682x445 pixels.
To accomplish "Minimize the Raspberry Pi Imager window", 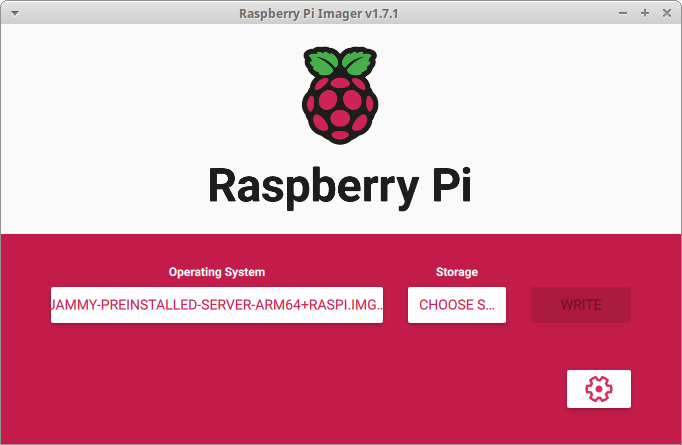I will coord(623,13).
